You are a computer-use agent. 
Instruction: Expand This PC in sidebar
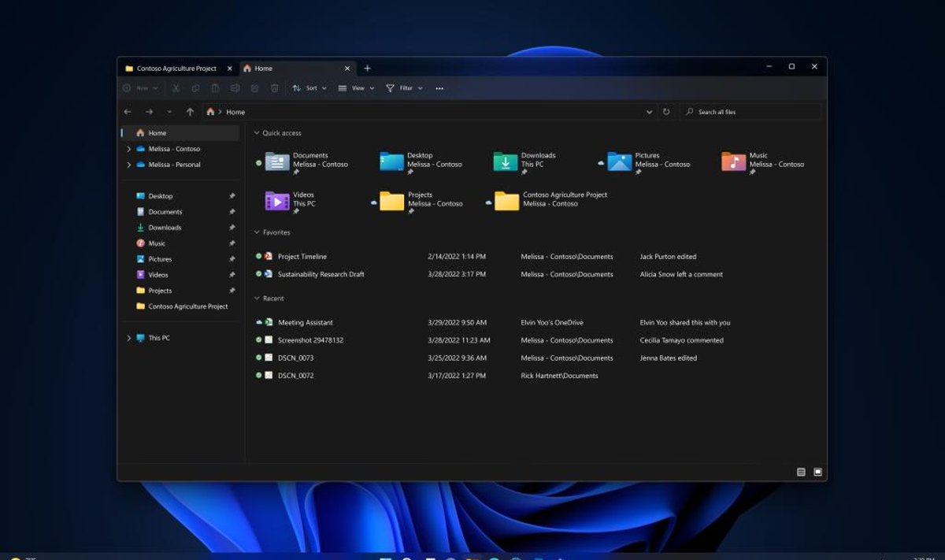coord(128,338)
